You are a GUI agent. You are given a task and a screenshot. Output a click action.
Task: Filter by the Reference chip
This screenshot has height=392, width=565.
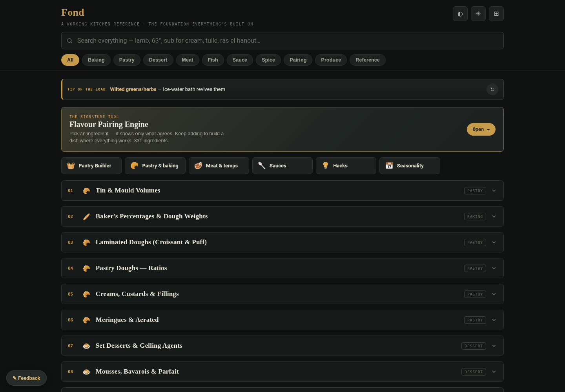click(x=368, y=60)
